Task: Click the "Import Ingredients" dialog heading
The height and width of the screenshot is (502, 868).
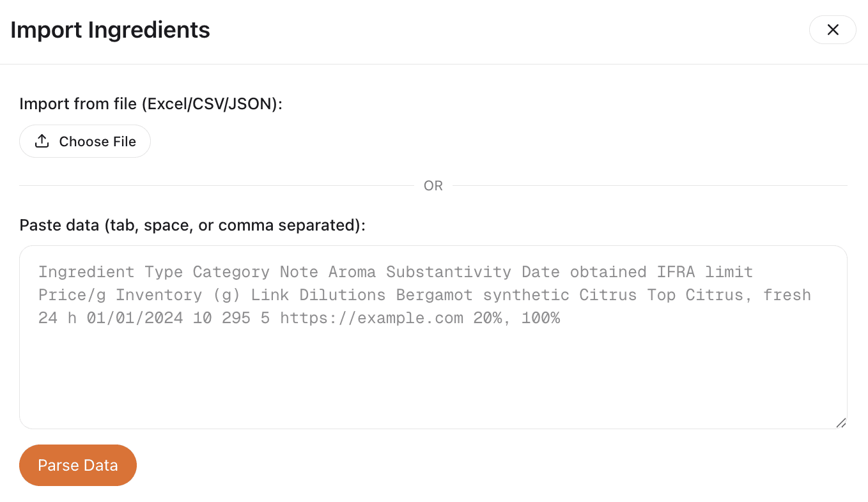Action: pos(111,30)
